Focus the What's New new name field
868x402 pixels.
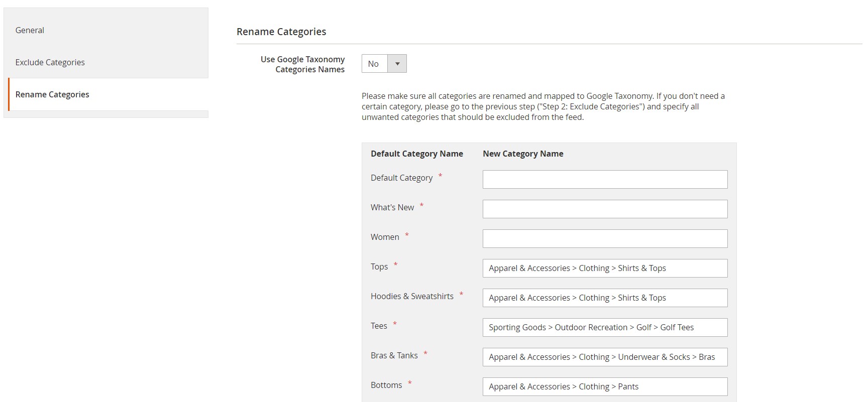605,209
